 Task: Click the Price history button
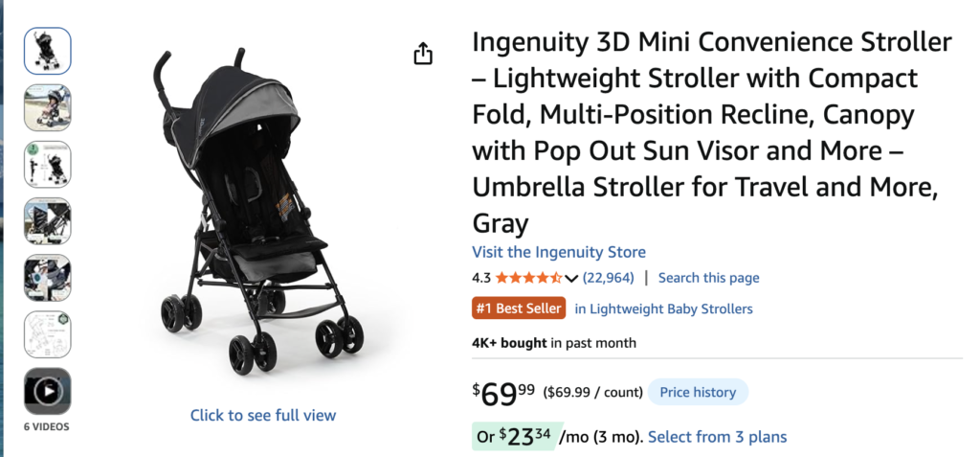698,393
